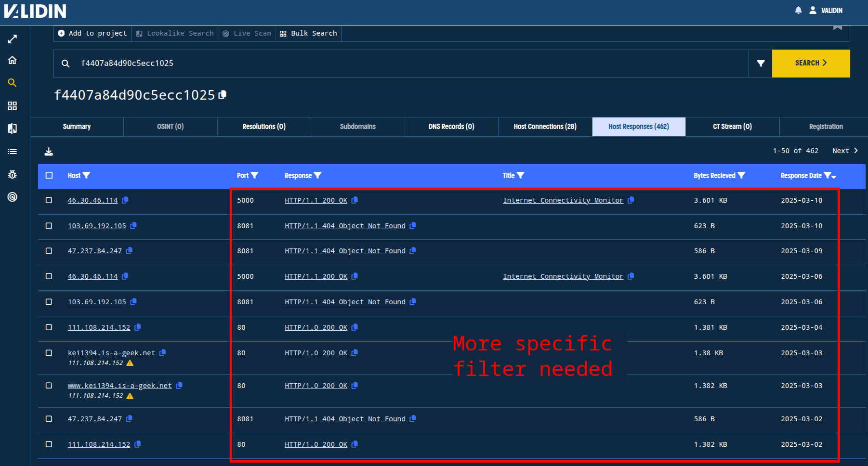Switch to the OSINT (0) tab
This screenshot has width=868, height=466.
coord(171,127)
